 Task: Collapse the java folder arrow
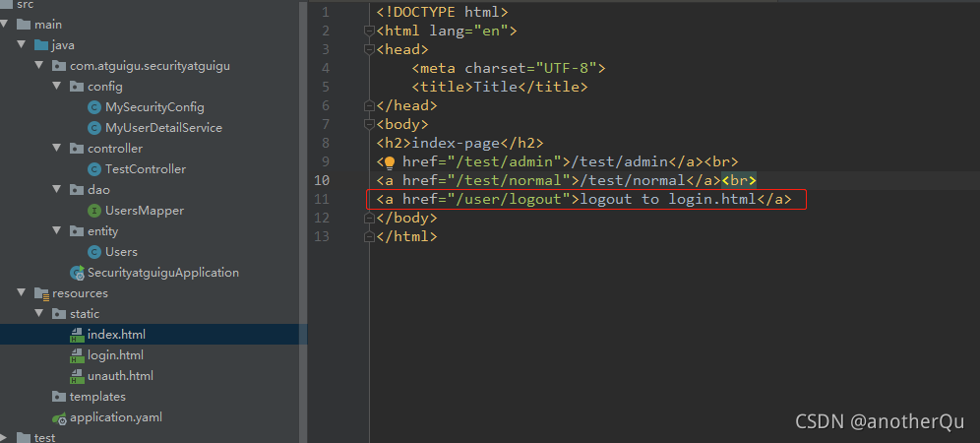[22, 45]
